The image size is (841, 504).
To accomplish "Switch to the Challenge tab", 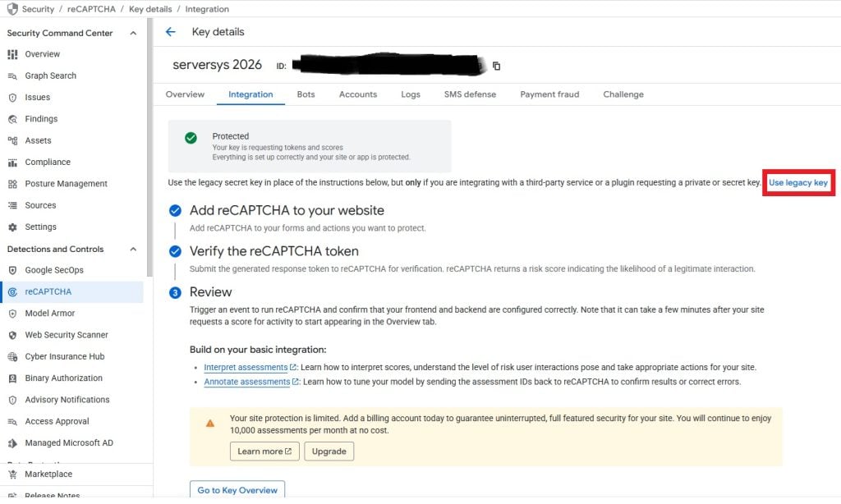I will click(x=623, y=94).
